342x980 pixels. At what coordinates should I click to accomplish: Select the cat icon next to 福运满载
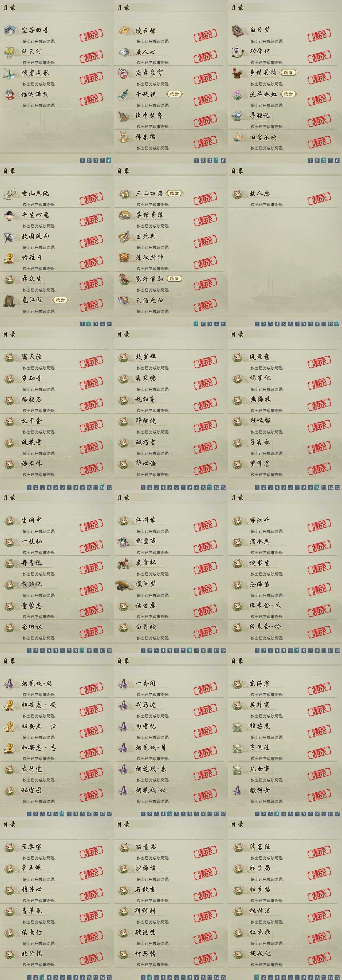10,94
